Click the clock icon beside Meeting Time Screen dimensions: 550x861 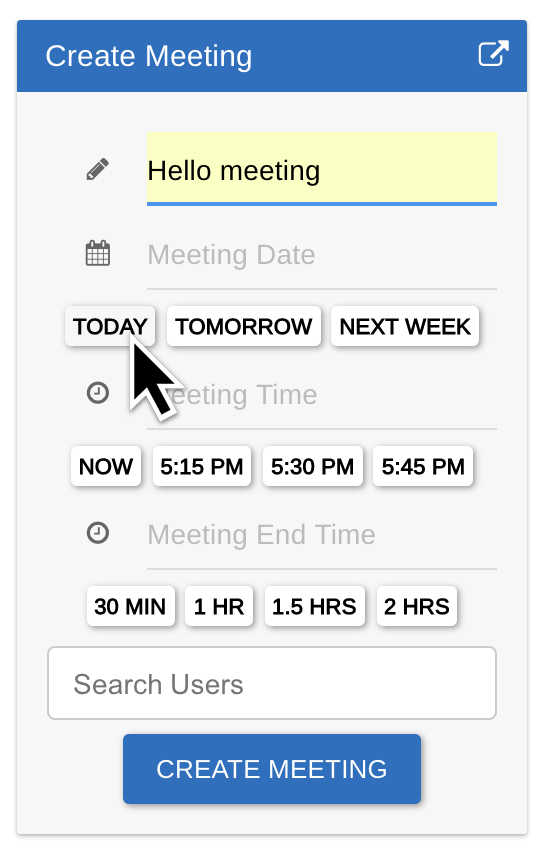pyautogui.click(x=98, y=393)
